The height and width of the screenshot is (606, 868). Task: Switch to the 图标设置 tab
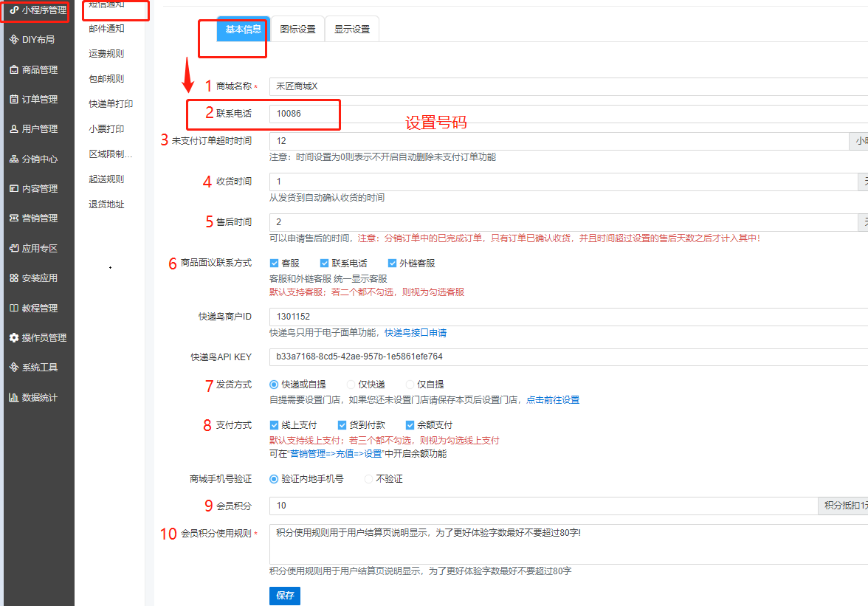coord(297,30)
